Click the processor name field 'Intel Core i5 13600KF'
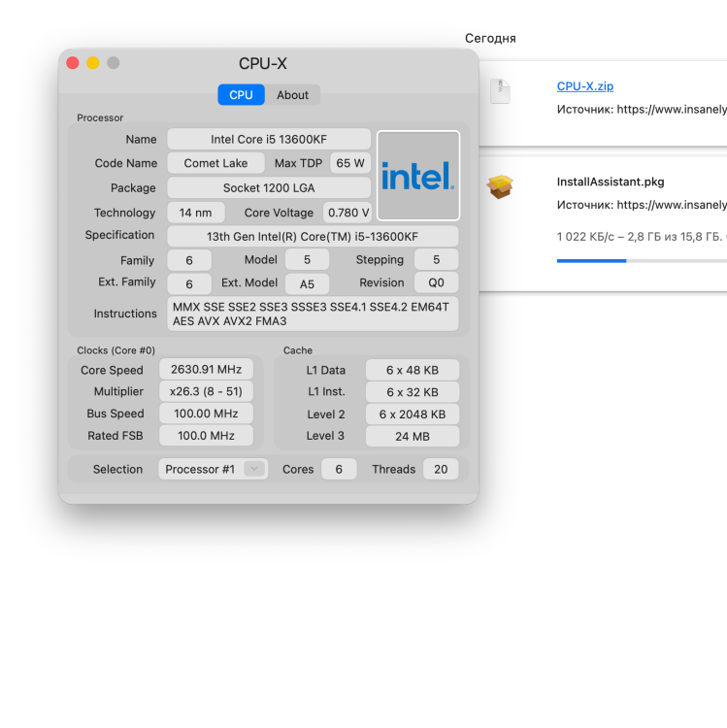727x728 pixels. click(x=269, y=139)
